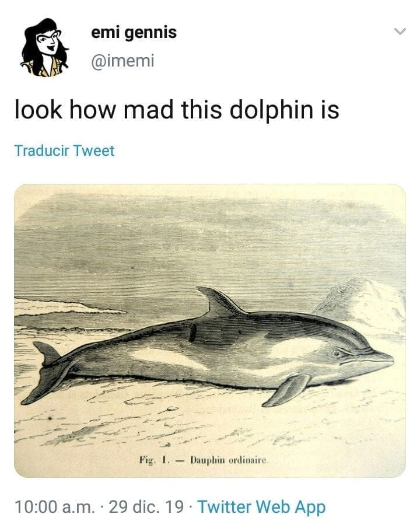Click the 10:00 a.m. timestamp
This screenshot has width=420, height=528.
(x=51, y=506)
